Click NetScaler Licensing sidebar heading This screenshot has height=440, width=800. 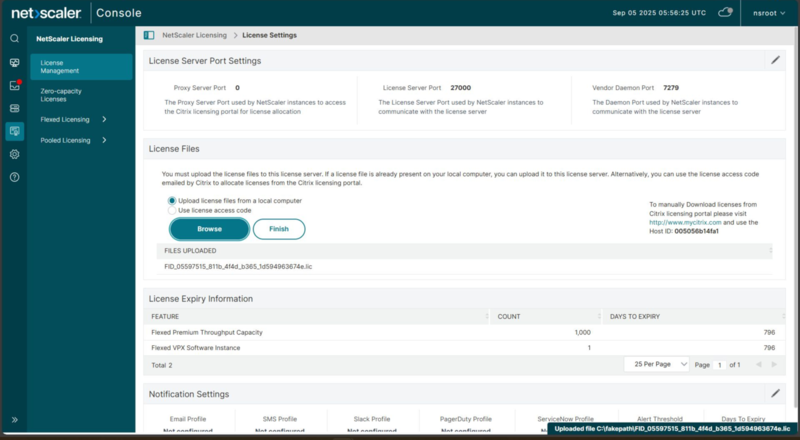tap(69, 39)
